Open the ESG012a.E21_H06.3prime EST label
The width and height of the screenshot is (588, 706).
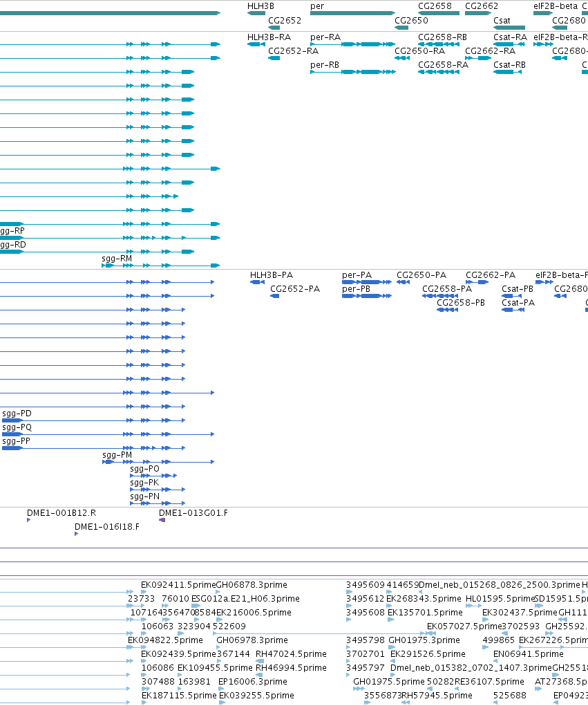(246, 599)
